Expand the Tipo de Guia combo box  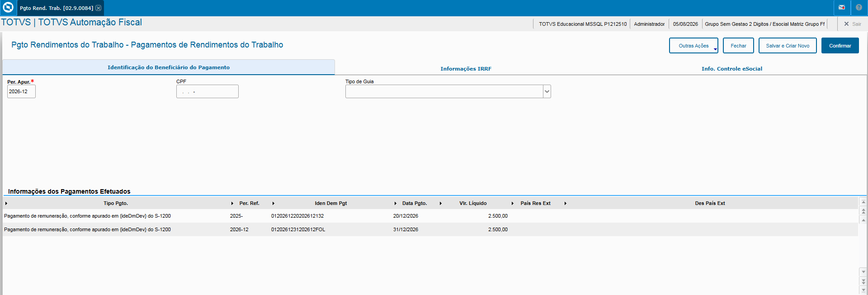pos(547,91)
